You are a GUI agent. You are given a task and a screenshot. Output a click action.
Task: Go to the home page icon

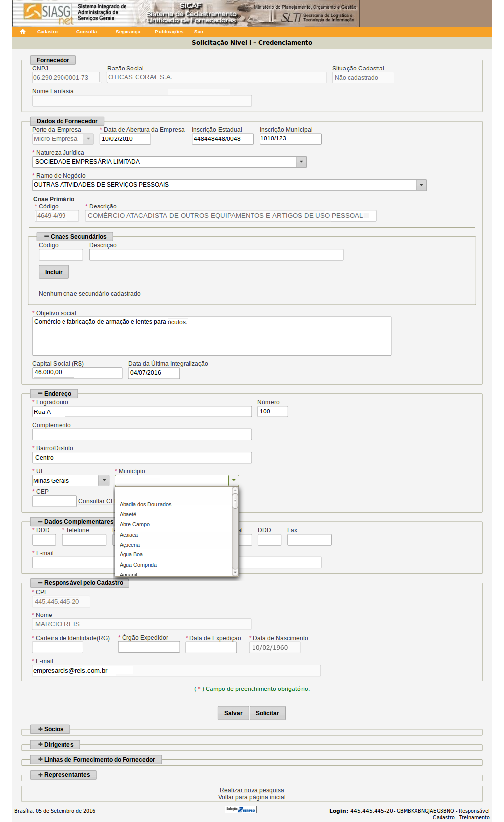click(23, 32)
